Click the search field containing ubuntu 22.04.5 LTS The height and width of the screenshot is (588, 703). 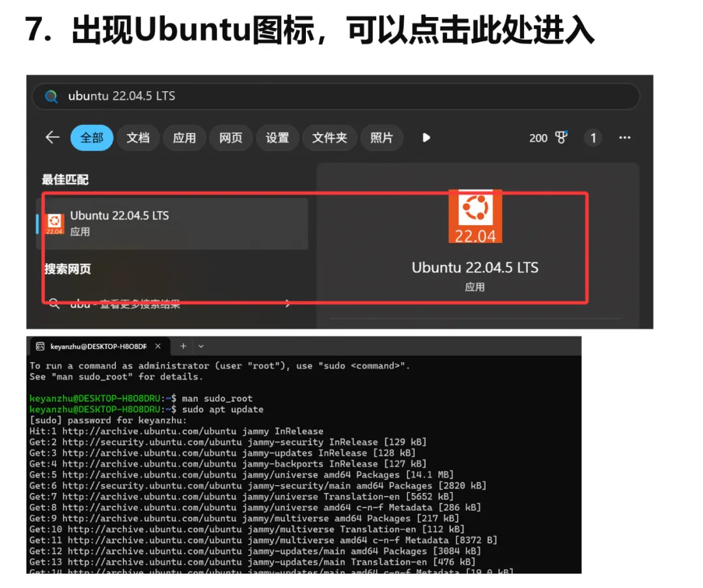[335, 96]
